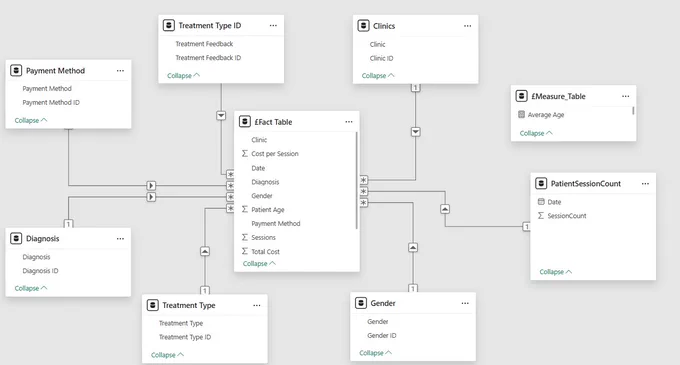Select the Average Age measure

pos(546,114)
